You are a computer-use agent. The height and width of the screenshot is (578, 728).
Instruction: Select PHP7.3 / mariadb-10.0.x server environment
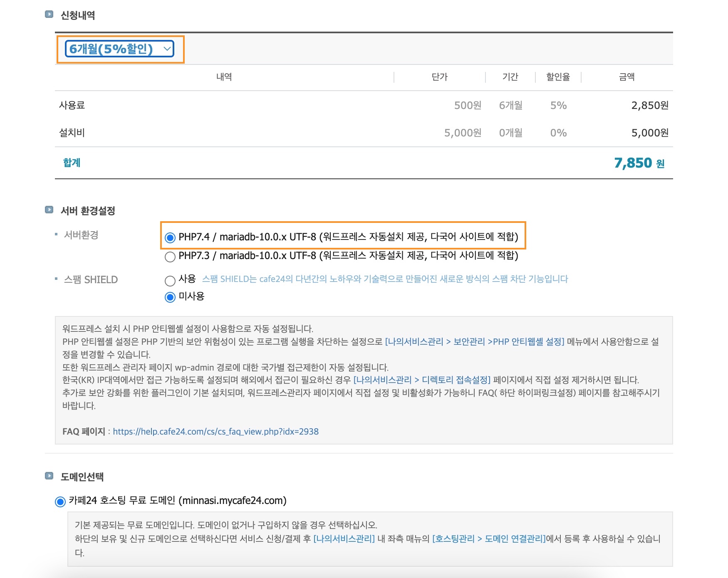tap(170, 257)
